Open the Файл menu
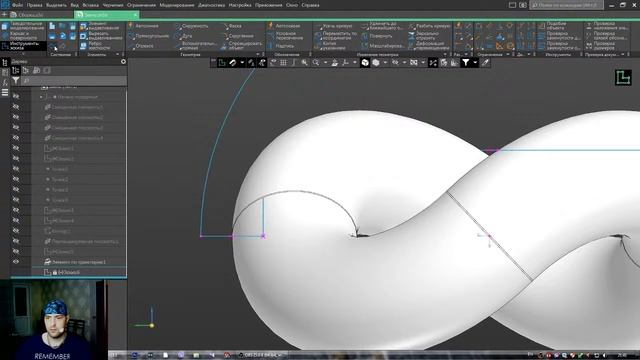Viewport: 640px width, 360px height. point(17,5)
